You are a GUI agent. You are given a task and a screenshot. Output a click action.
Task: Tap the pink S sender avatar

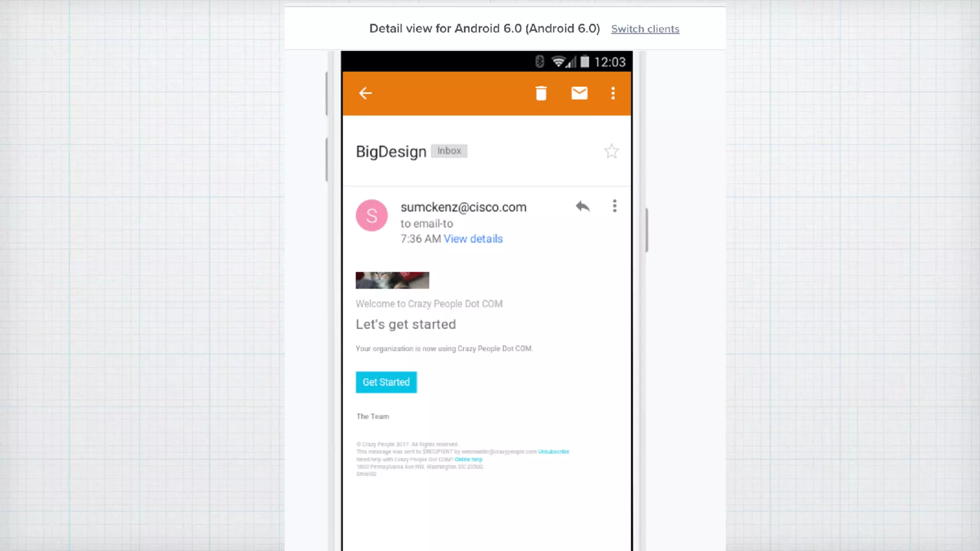coord(372,216)
